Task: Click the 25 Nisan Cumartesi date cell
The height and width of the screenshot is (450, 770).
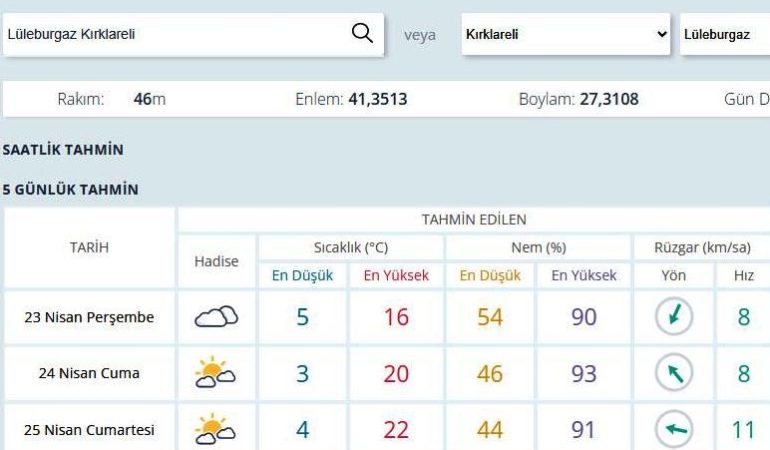Action: click(89, 430)
